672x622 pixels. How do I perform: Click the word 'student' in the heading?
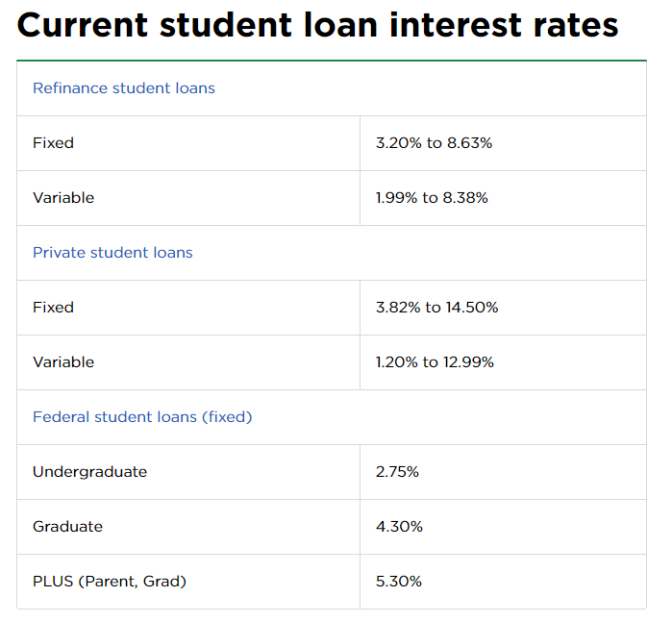click(x=226, y=25)
